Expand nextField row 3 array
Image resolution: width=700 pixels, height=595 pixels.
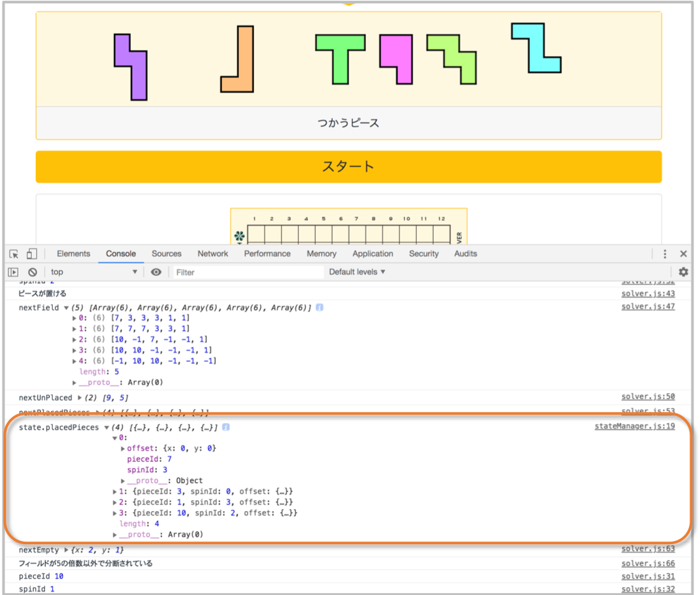pos(74,350)
